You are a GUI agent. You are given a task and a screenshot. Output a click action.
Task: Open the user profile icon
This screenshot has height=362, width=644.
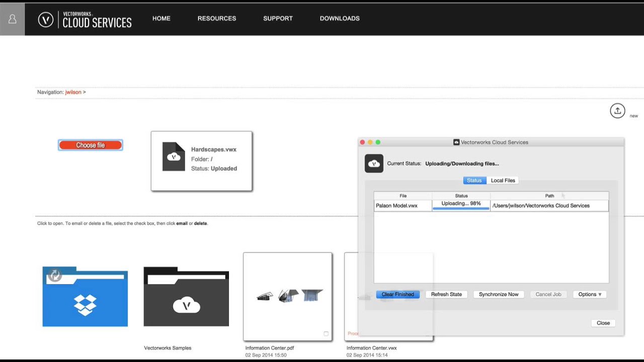pyautogui.click(x=13, y=19)
